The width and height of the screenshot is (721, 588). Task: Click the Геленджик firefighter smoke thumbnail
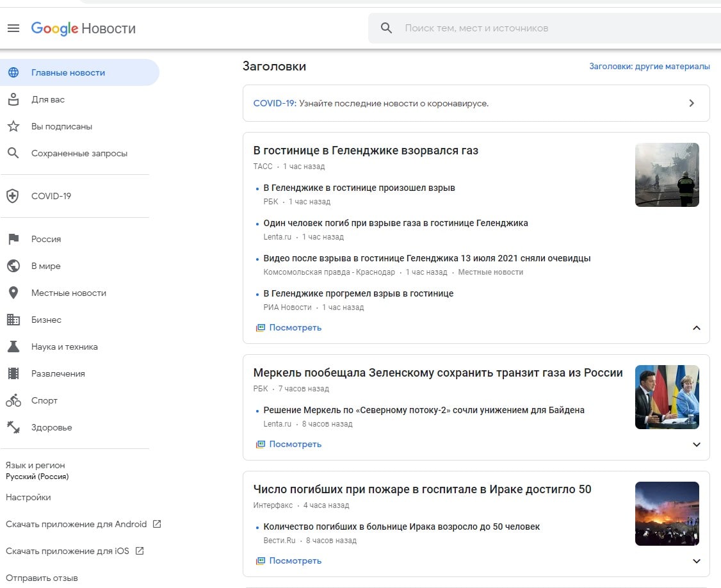667,175
